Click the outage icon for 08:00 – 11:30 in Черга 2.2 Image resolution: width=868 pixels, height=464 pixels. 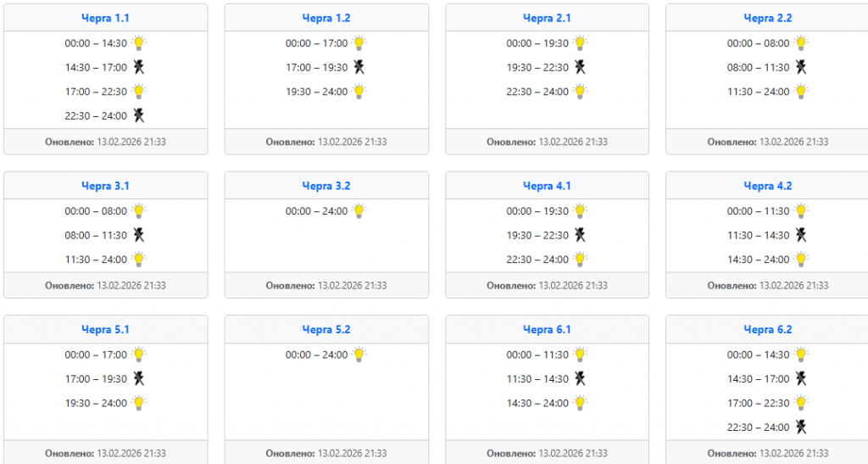click(x=801, y=67)
